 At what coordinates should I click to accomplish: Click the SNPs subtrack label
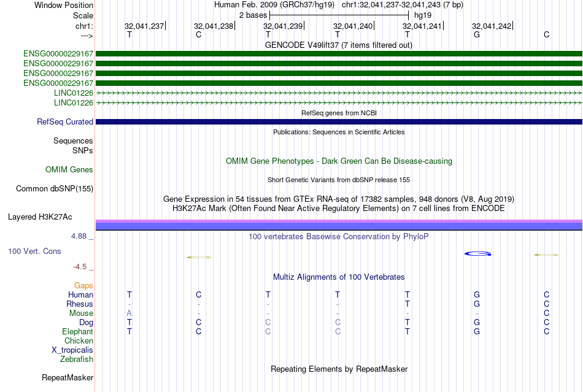tap(83, 150)
